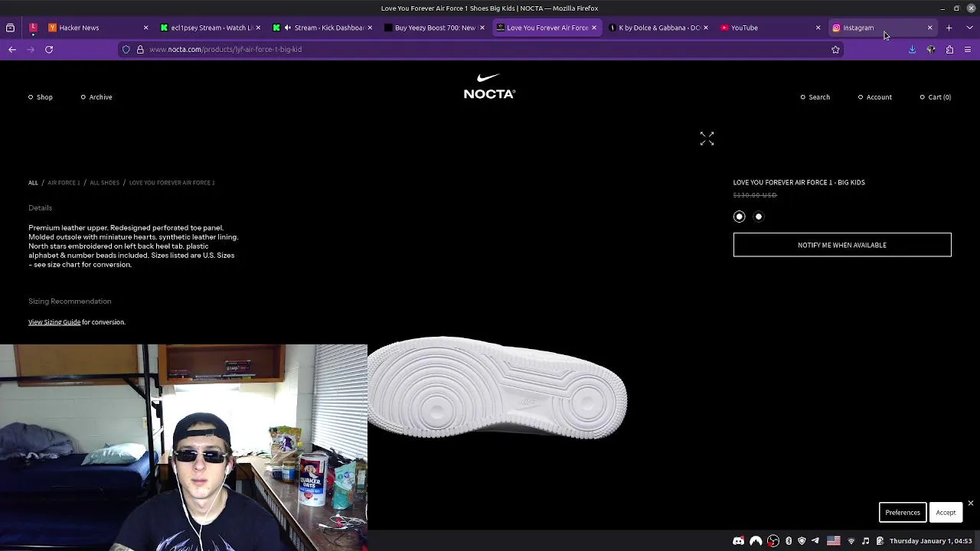Go forward one page
Viewport: 980px width, 551px height.
31,49
